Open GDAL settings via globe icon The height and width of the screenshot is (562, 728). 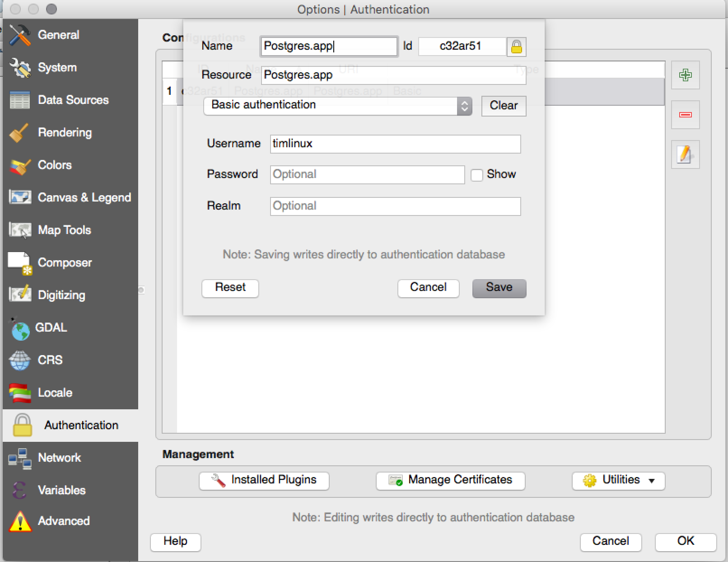pos(20,329)
